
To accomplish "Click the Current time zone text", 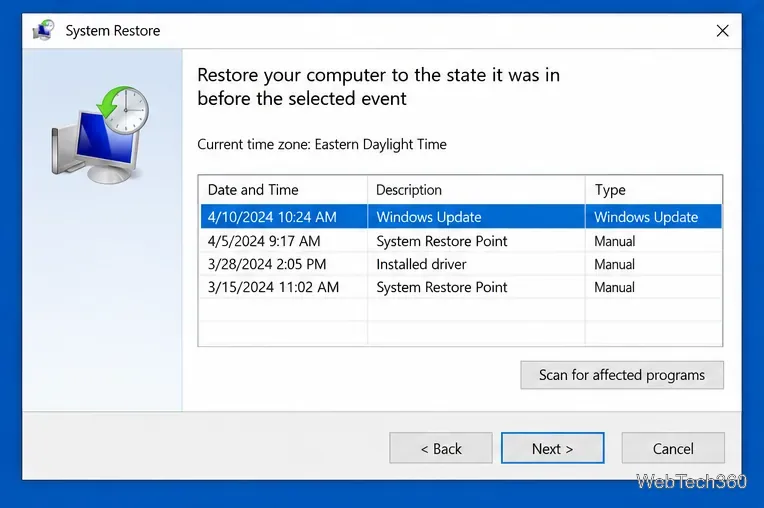I will coord(322,144).
